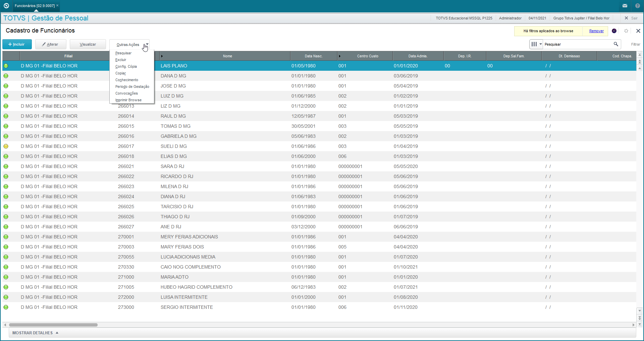This screenshot has height=341, width=644.
Task: Click CAIO NOG COMPLEMENTO name
Action: pyautogui.click(x=191, y=267)
